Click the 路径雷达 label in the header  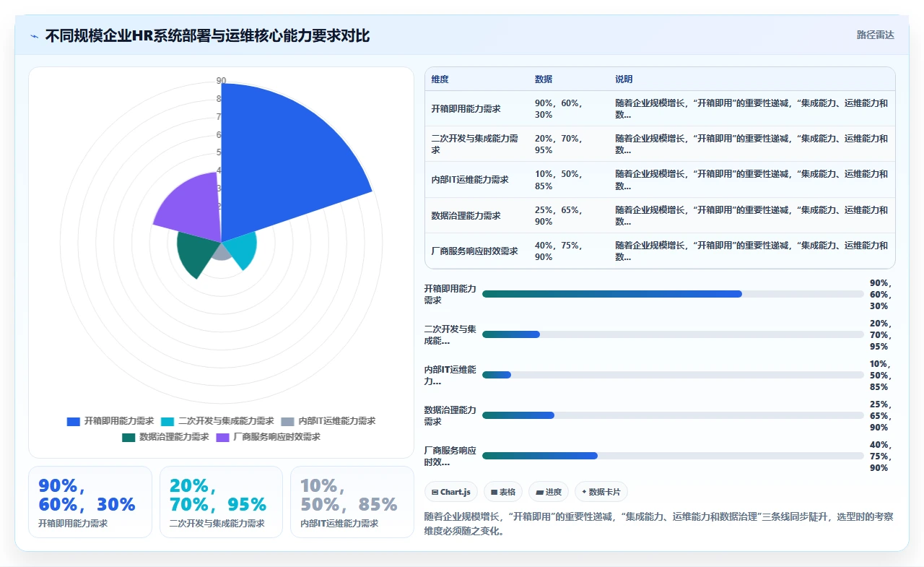click(x=875, y=35)
